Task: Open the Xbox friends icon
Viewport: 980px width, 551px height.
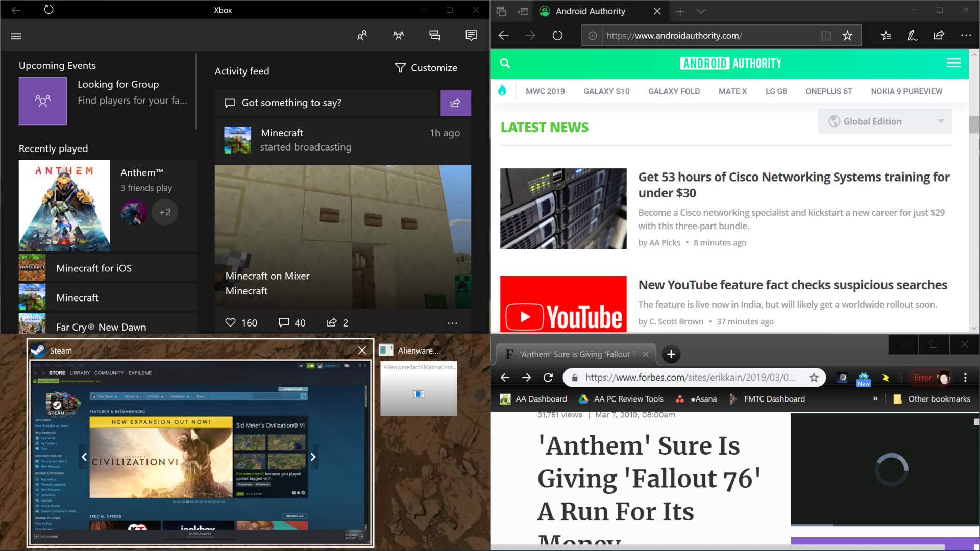Action: click(362, 35)
